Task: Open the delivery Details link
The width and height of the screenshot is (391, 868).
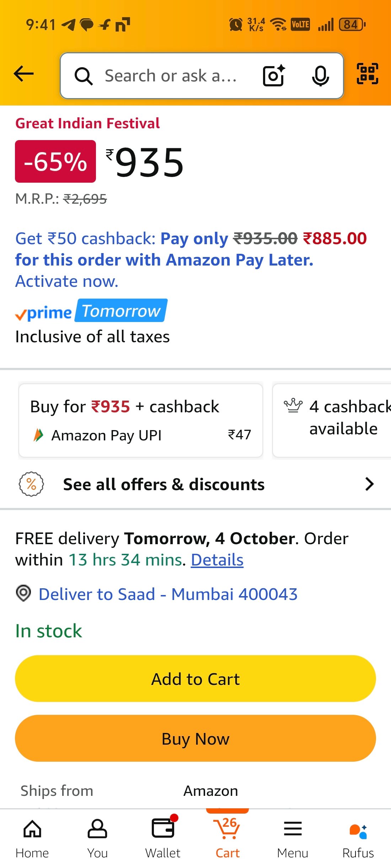Action: (217, 560)
